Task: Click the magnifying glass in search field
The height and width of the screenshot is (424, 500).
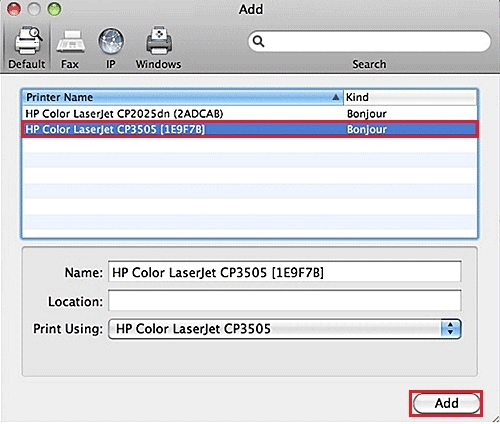Action: [x=258, y=41]
